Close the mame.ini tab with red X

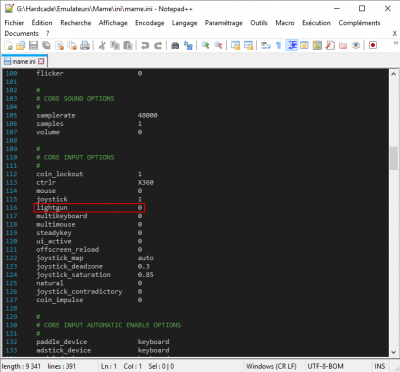coord(41,61)
